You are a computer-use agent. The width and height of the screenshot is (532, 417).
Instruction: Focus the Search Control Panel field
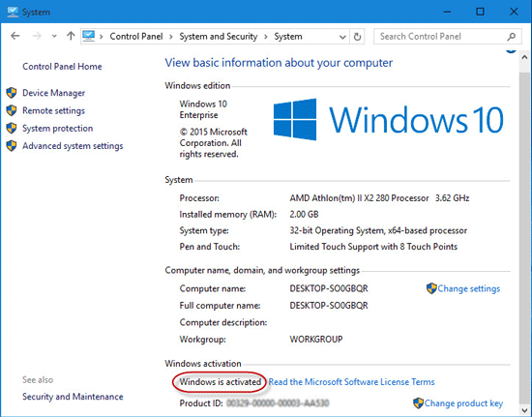(x=447, y=37)
